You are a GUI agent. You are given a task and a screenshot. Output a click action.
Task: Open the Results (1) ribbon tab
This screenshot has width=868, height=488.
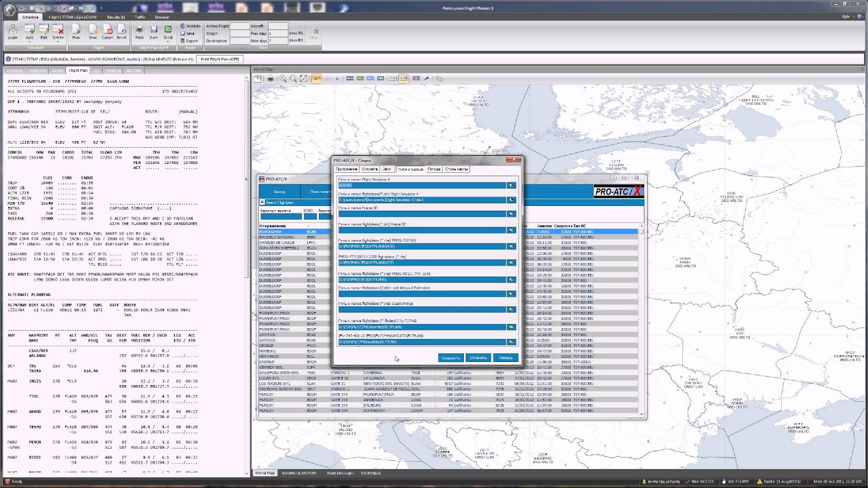click(x=115, y=17)
